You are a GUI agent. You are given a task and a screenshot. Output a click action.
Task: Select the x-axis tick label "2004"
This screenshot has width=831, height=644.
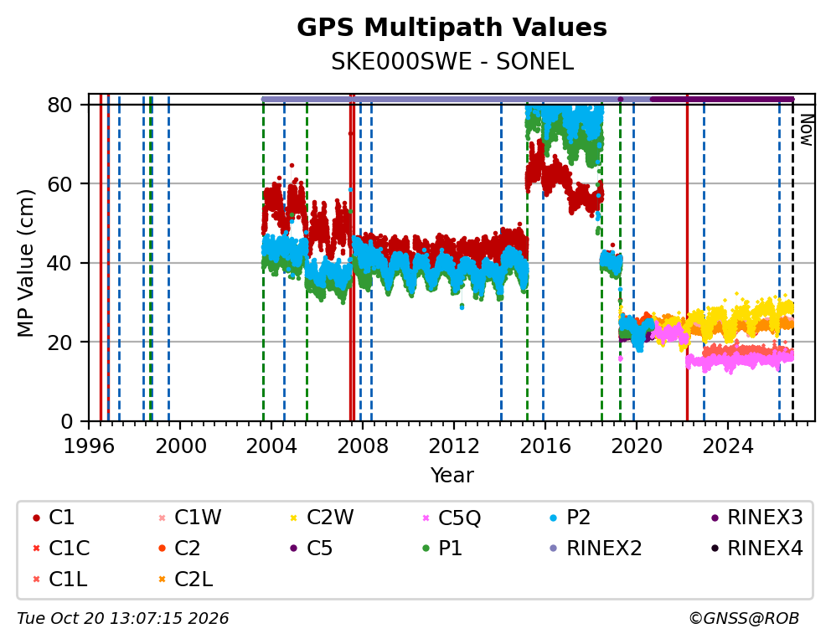271,446
